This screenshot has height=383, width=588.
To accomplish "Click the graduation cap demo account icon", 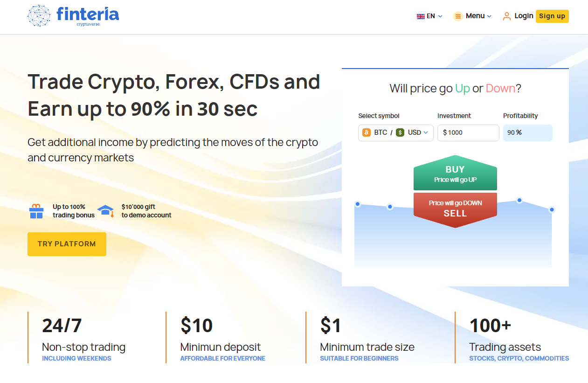I will [106, 211].
